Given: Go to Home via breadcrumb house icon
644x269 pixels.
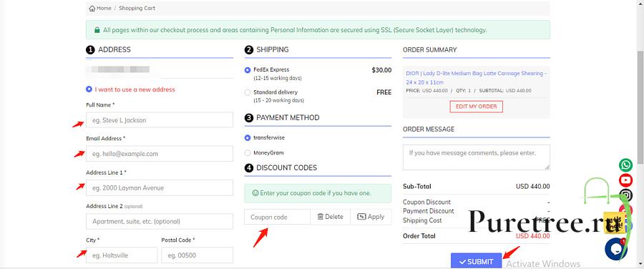Looking at the screenshot, I should (92, 8).
